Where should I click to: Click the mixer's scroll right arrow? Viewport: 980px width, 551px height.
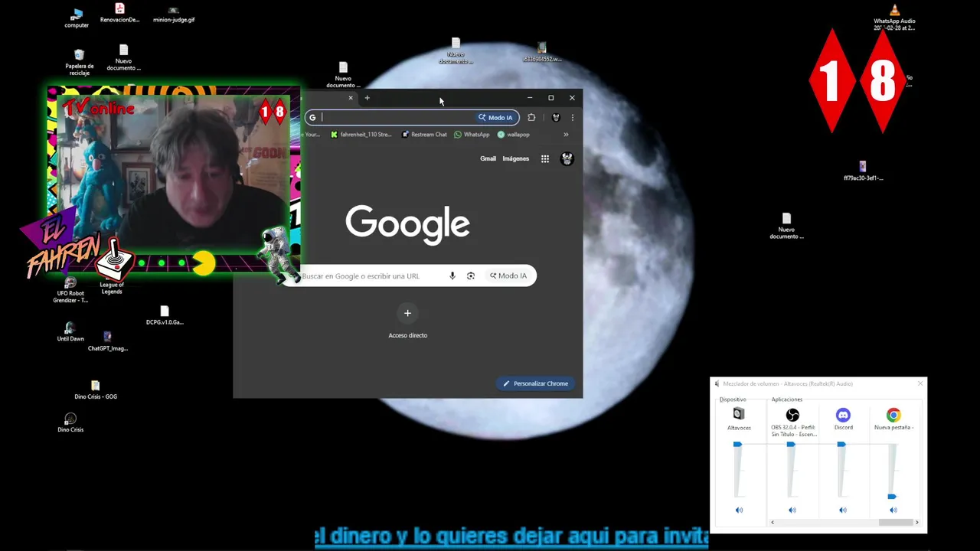tap(917, 522)
